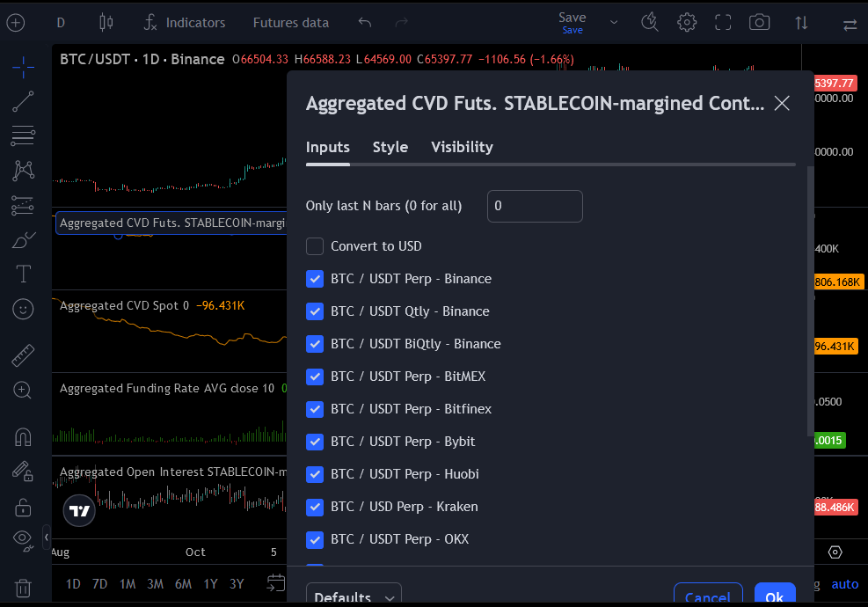Uncheck BTC / USDT Qtly - Binance
868x607 pixels.
[x=315, y=311]
